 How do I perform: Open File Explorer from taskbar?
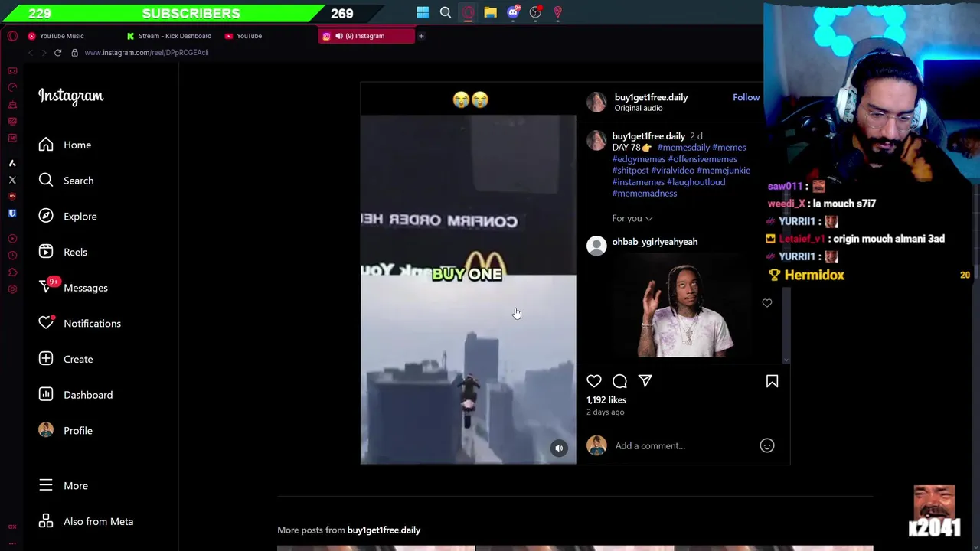(490, 12)
